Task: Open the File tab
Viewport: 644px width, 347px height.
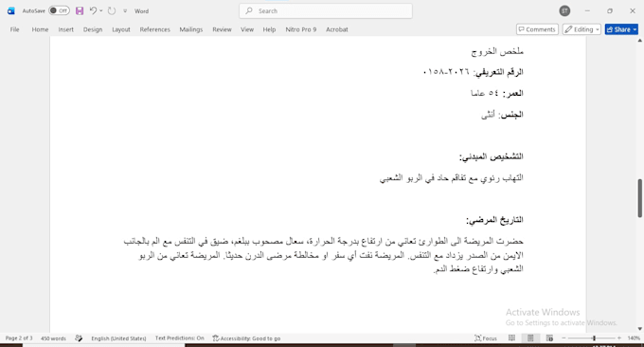Action: [15, 29]
